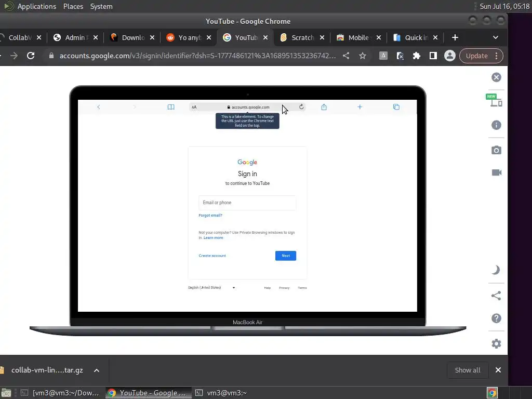Open the Chrome three-dot menu
Screen dimensions: 532x399
pyautogui.click(x=496, y=56)
